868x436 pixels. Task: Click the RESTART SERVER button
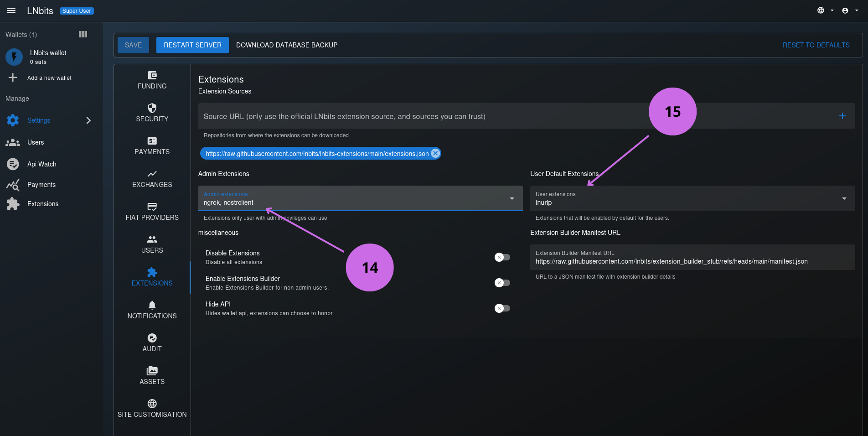(192, 45)
